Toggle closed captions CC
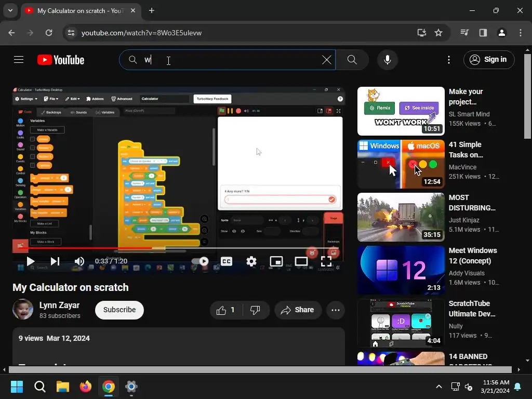532x399 pixels. click(227, 261)
